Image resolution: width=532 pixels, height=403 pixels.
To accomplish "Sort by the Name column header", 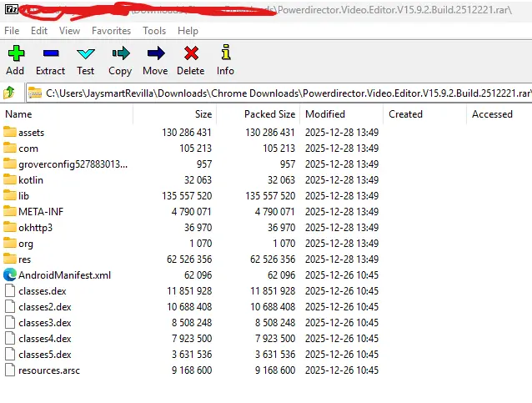I will [x=68, y=114].
